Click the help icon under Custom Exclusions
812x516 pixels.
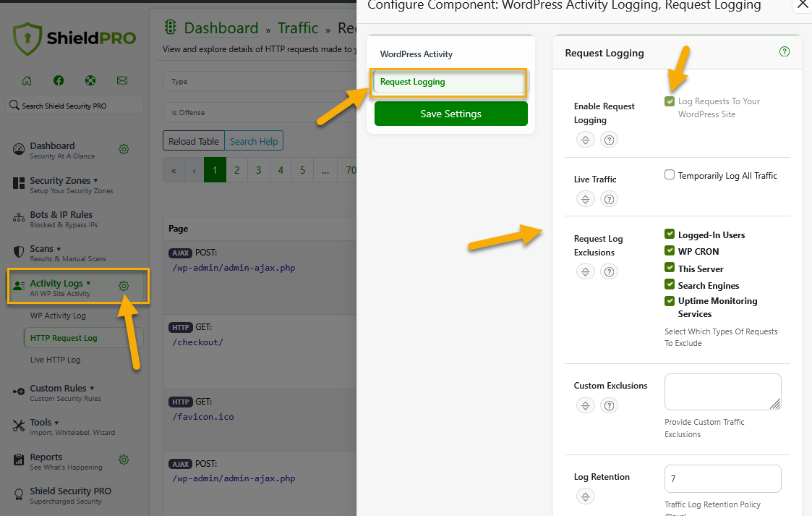(610, 406)
